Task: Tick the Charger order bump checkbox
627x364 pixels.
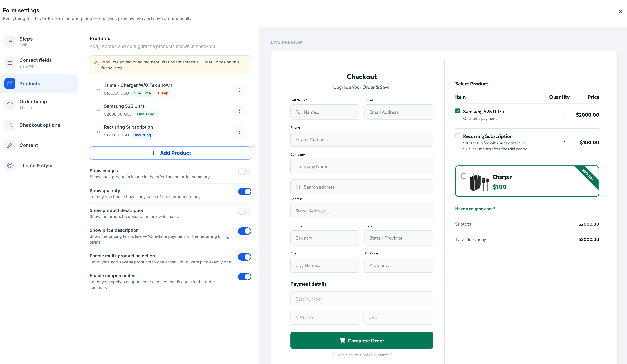Action: pyautogui.click(x=464, y=176)
